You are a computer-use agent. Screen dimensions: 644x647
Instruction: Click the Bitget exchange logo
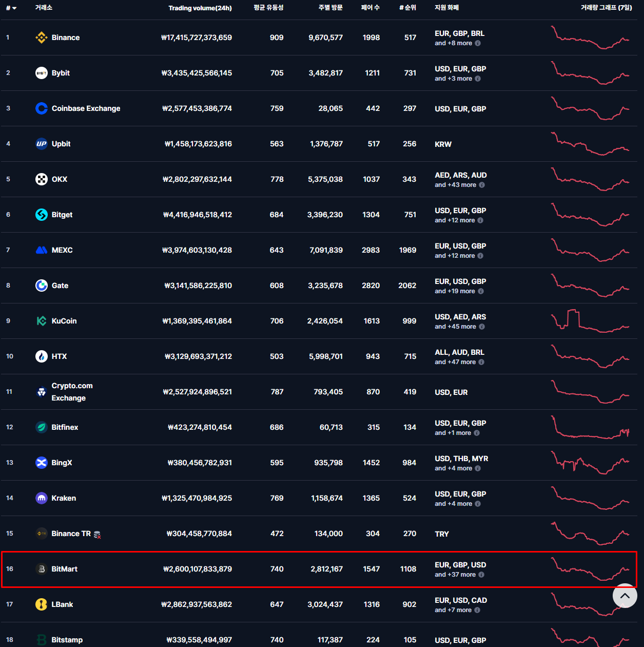point(42,215)
